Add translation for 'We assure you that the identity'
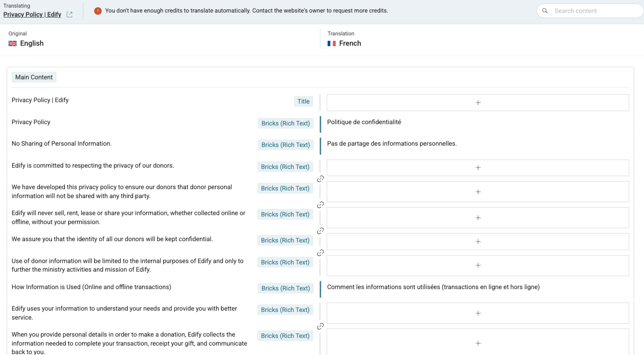Image resolution: width=644 pixels, height=355 pixels. [x=478, y=242]
